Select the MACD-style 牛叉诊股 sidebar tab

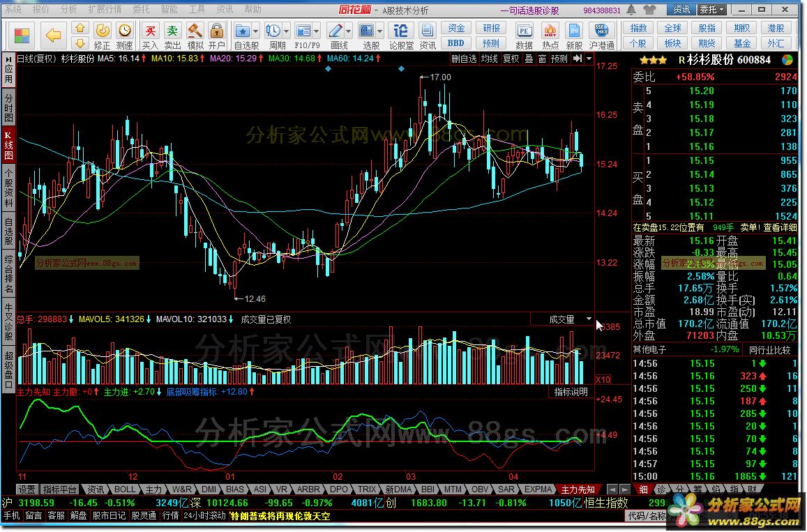[9, 322]
